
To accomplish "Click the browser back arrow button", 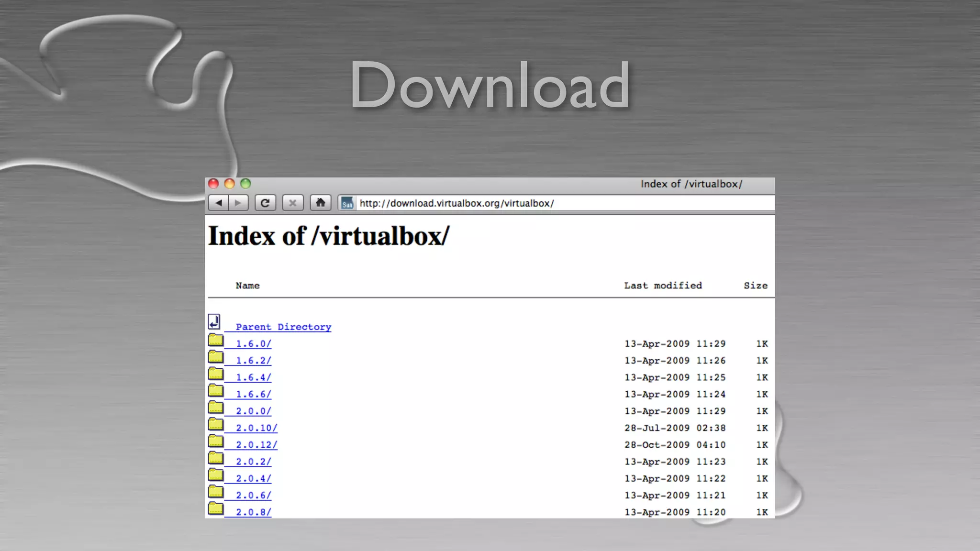I will [218, 203].
